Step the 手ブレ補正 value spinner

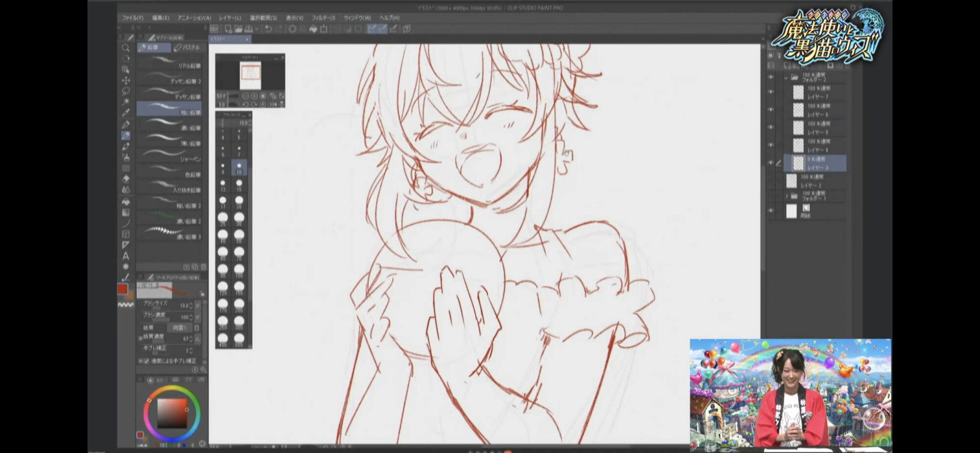pyautogui.click(x=191, y=350)
